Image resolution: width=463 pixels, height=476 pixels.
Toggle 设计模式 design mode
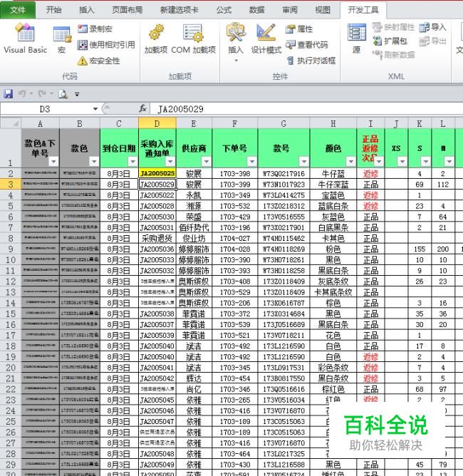(266, 39)
